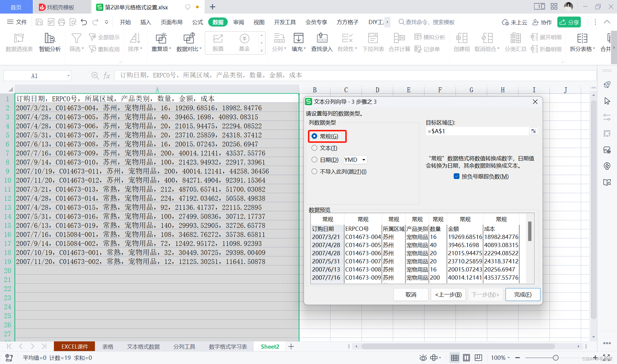Open the 智能分析 smart analysis tool

click(x=50, y=38)
